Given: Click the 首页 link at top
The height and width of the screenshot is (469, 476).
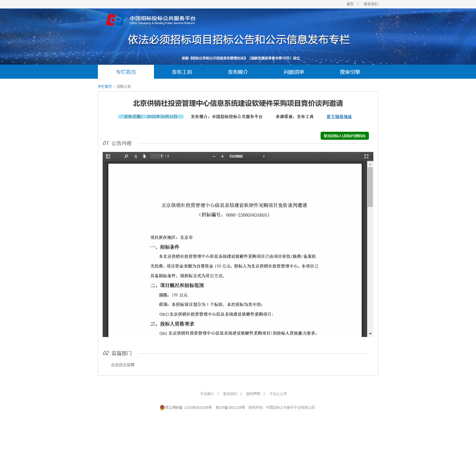Looking at the screenshot, I should (350, 4).
